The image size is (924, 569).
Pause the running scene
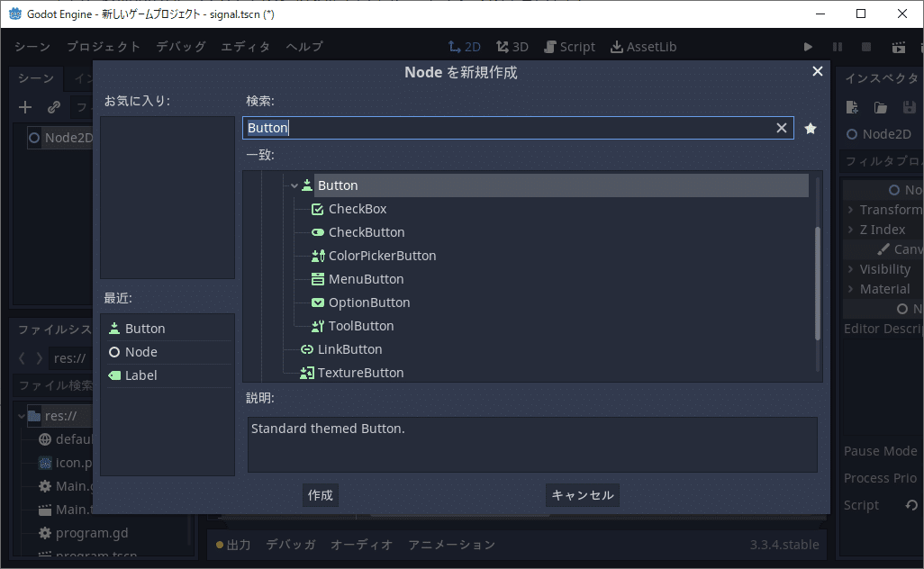838,47
